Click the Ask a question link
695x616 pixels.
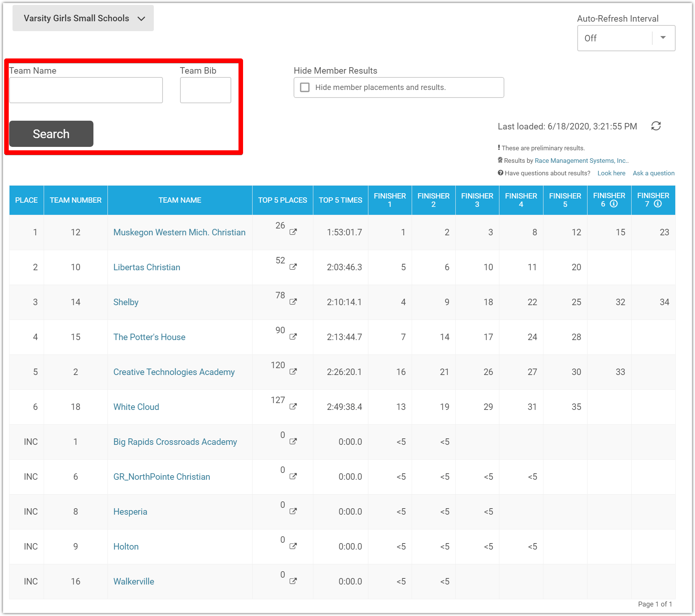click(x=654, y=173)
